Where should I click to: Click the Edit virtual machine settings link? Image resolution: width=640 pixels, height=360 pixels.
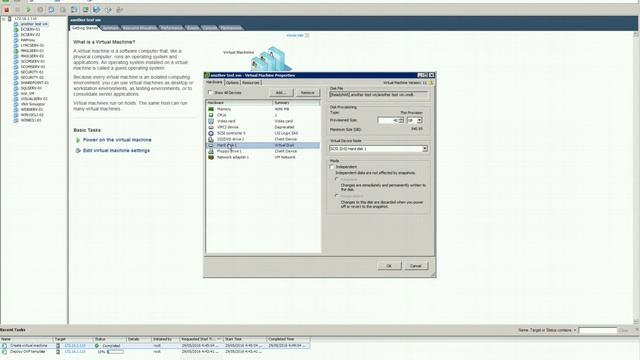coord(116,151)
